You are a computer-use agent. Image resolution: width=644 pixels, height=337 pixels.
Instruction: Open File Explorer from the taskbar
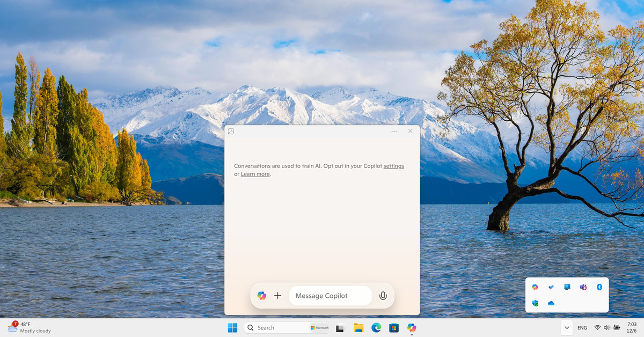[358, 327]
